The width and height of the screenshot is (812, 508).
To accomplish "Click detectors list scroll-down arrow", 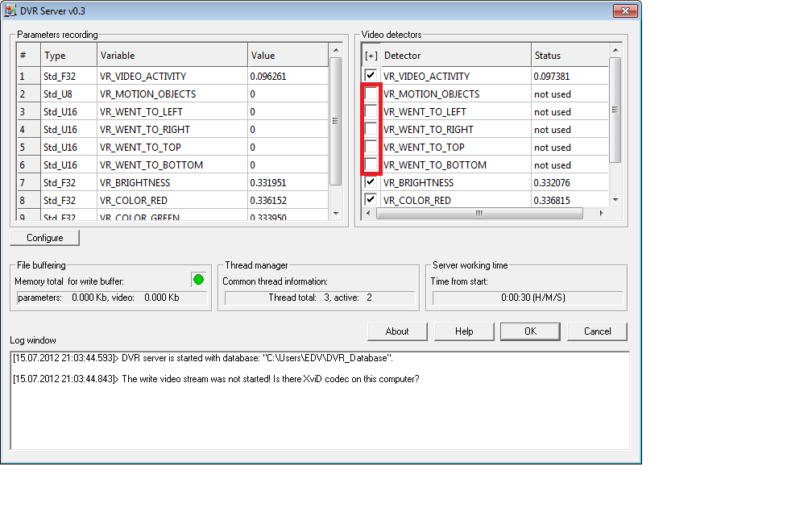I will point(615,199).
